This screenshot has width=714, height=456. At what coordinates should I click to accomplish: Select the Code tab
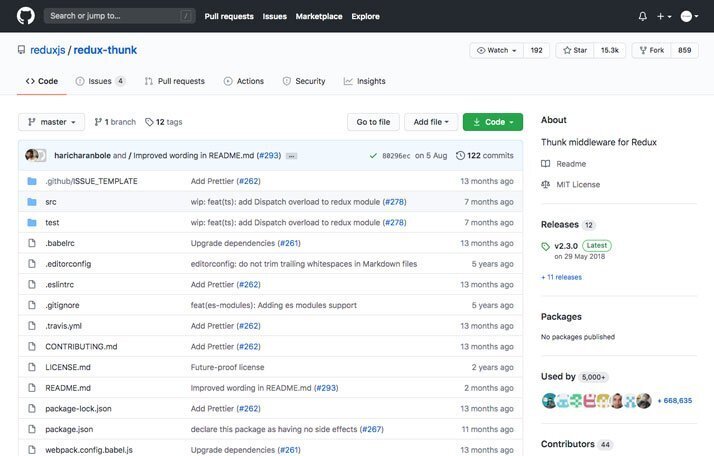pos(41,81)
